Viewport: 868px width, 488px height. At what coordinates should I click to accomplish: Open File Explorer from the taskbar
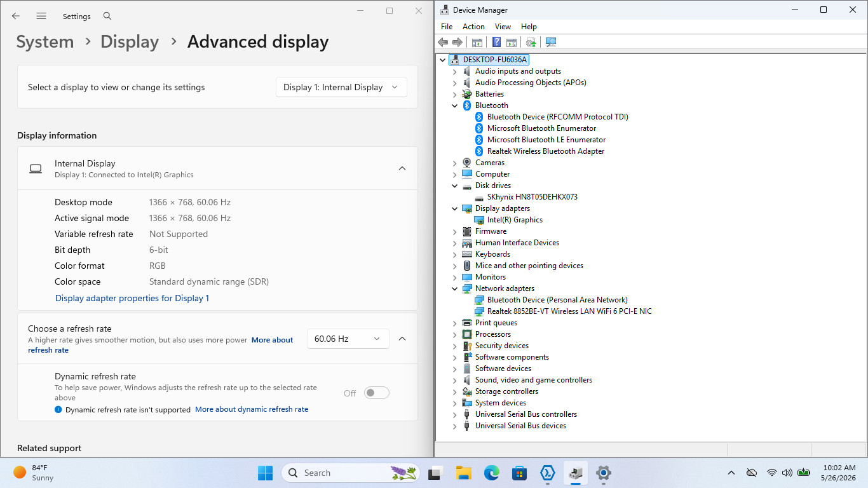click(463, 473)
